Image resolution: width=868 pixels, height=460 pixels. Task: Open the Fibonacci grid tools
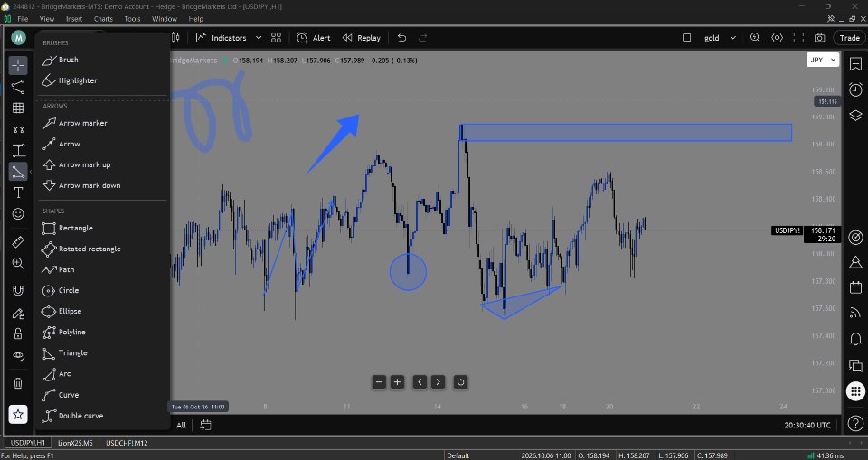pyautogui.click(x=18, y=108)
